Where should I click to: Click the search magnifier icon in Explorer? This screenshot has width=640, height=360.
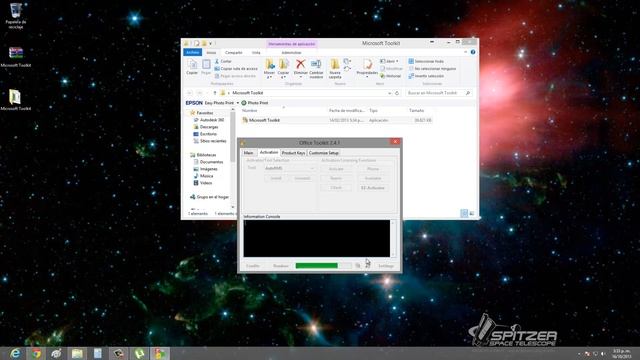click(x=468, y=93)
